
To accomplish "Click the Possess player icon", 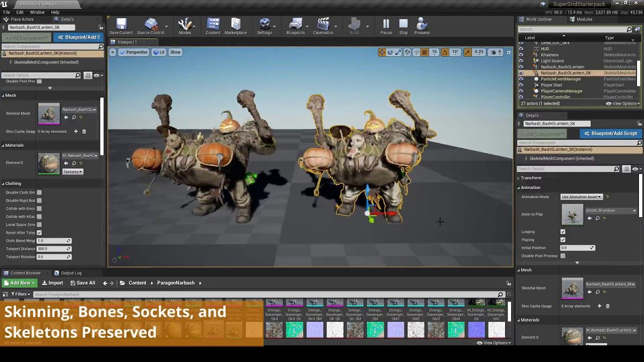I will [422, 26].
